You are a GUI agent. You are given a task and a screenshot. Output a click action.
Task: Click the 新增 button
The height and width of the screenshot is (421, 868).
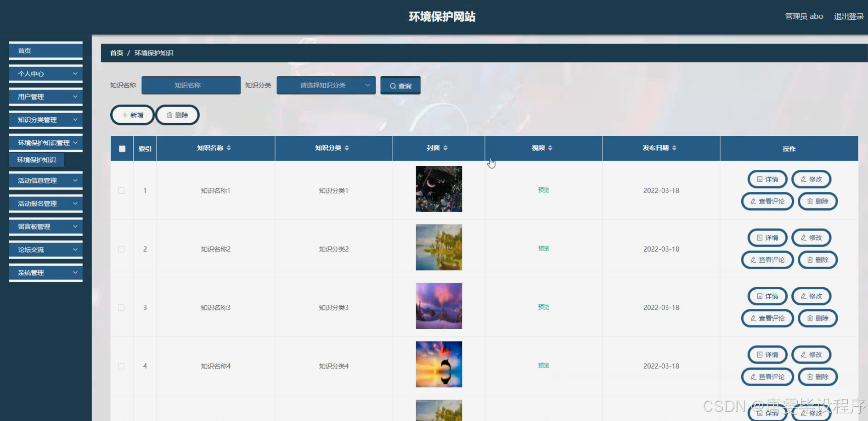pos(132,115)
